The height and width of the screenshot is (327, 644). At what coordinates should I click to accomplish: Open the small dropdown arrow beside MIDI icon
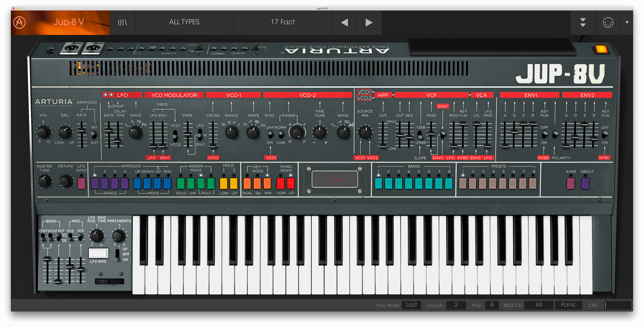(627, 22)
